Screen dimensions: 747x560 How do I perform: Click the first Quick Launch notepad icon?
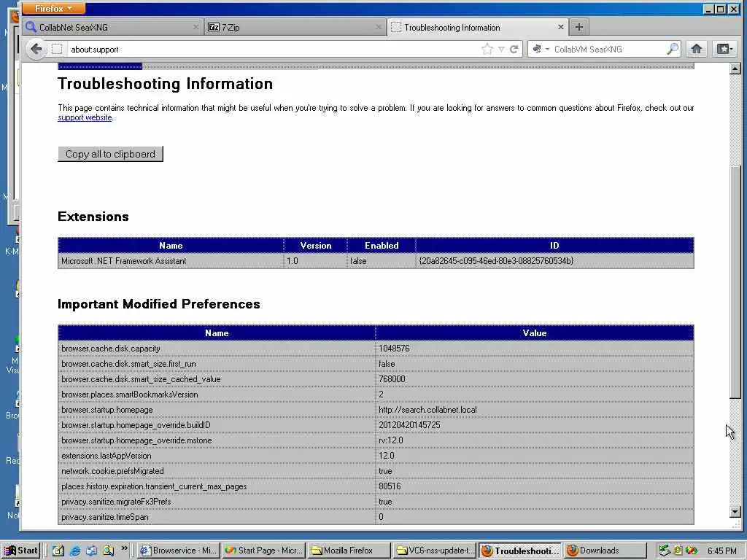pyautogui.click(x=58, y=551)
